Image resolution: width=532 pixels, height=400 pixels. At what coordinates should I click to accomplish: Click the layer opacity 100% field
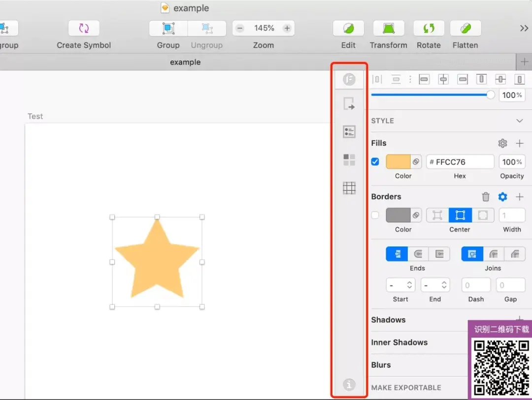click(x=512, y=95)
